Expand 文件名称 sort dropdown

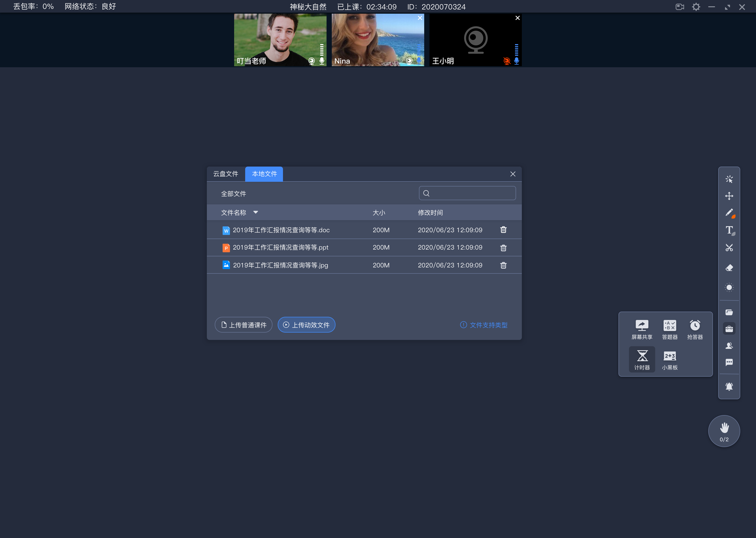coord(256,212)
